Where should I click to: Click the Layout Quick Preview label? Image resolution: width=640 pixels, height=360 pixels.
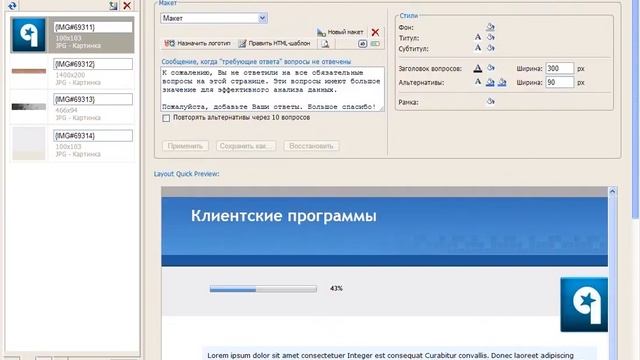[x=187, y=174]
